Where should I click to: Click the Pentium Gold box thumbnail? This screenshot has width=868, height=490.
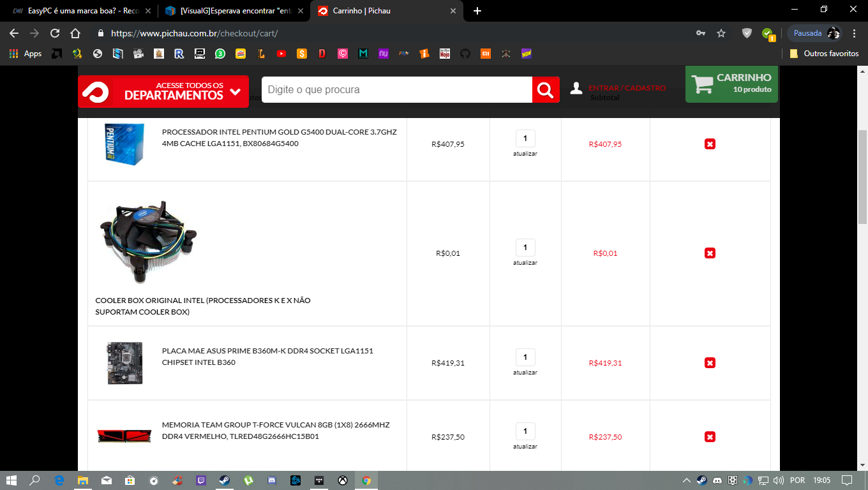pyautogui.click(x=124, y=144)
